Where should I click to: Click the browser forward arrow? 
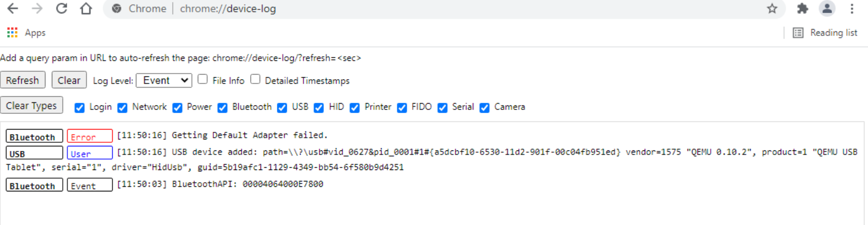pyautogui.click(x=37, y=9)
